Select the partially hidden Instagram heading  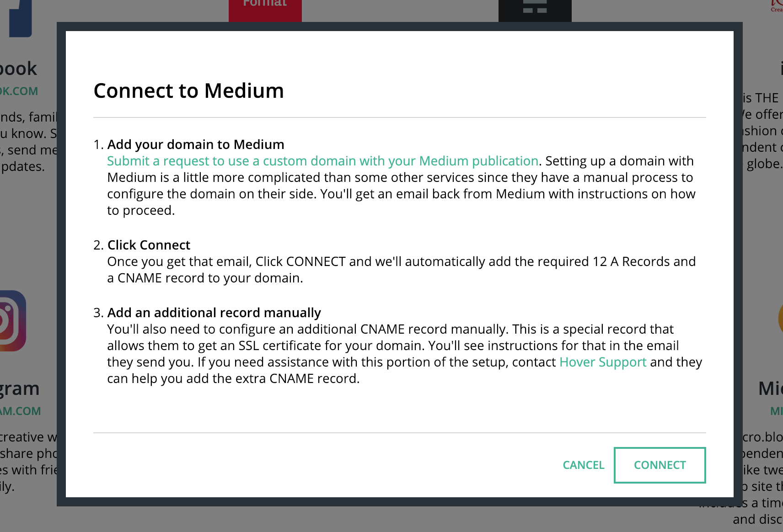(20, 388)
